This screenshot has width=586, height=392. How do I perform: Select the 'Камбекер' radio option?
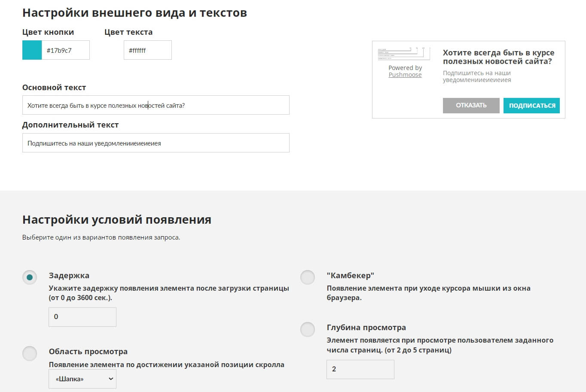point(308,277)
